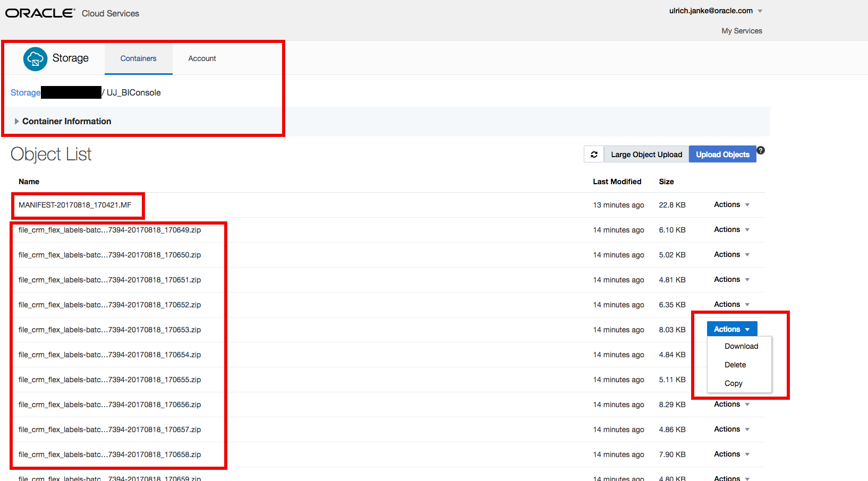Click the Name column header
This screenshot has width=868, height=481.
point(29,182)
